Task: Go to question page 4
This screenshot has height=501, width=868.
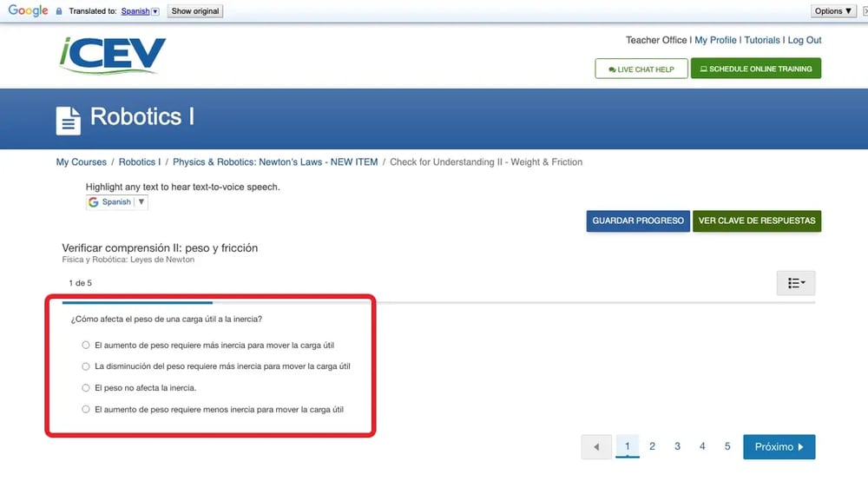Action: coord(702,446)
